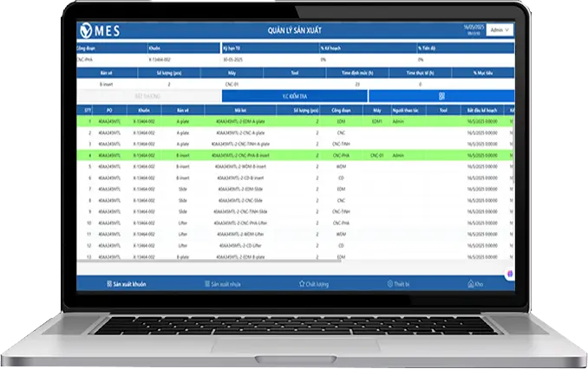
Task: Click the Mã lot column header
Action: pos(239,111)
